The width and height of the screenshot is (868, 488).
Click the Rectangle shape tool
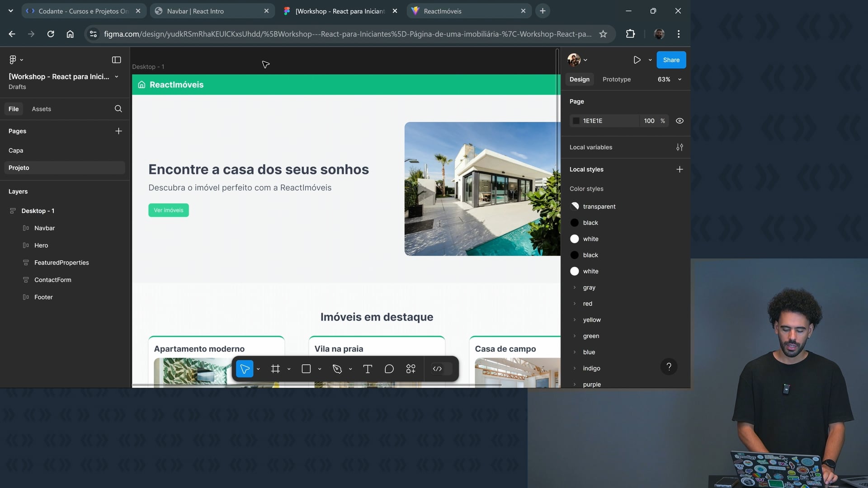306,369
